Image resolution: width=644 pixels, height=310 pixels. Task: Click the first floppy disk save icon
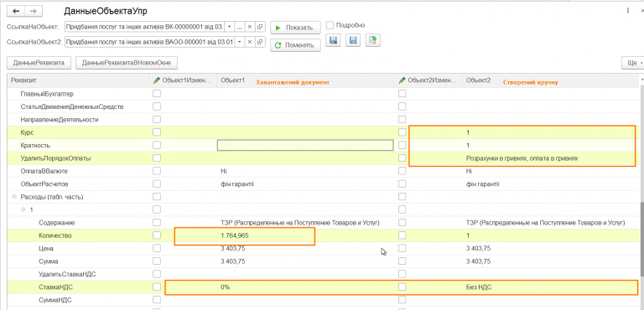(334, 40)
